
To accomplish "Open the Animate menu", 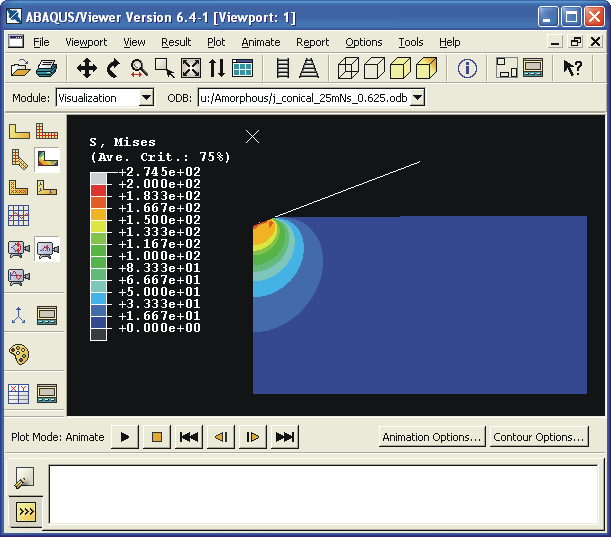I will (x=260, y=42).
